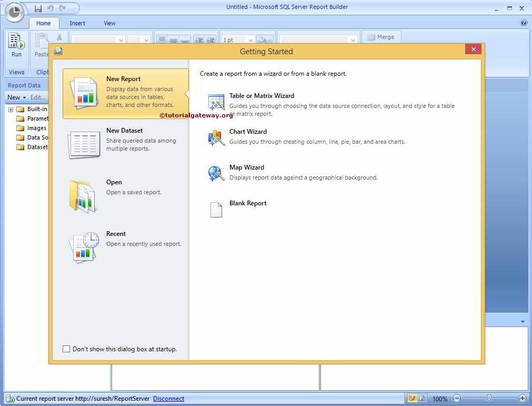
Task: Create a Blank Report
Action: click(x=247, y=203)
